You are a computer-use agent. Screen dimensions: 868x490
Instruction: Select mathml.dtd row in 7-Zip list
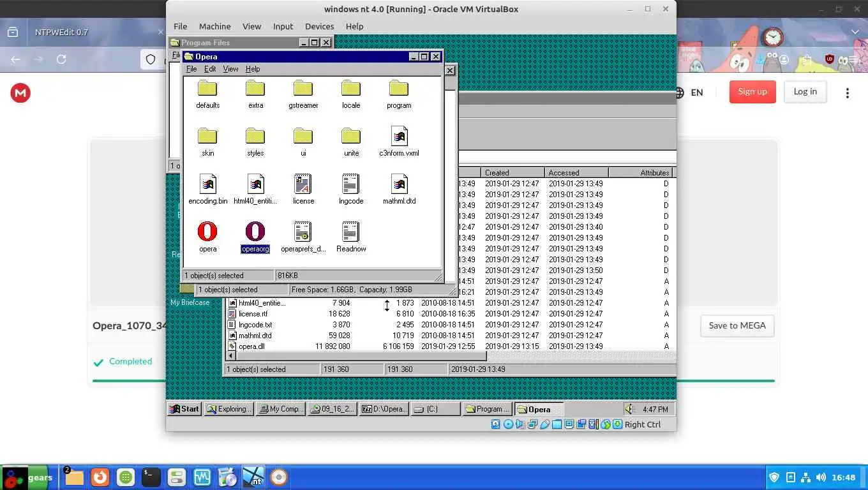point(450,336)
